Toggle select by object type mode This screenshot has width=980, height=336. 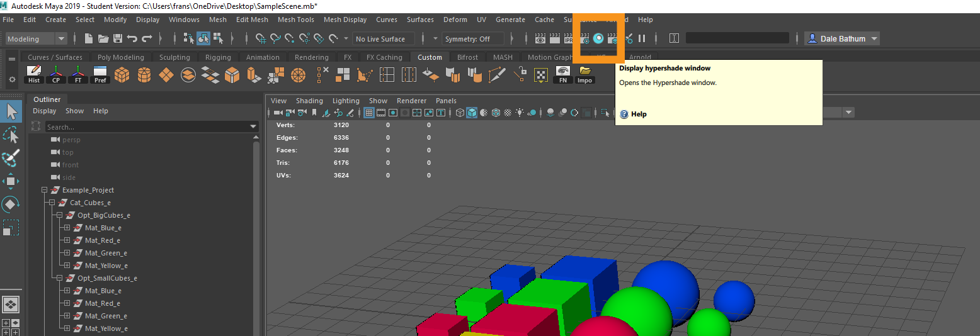[204, 38]
